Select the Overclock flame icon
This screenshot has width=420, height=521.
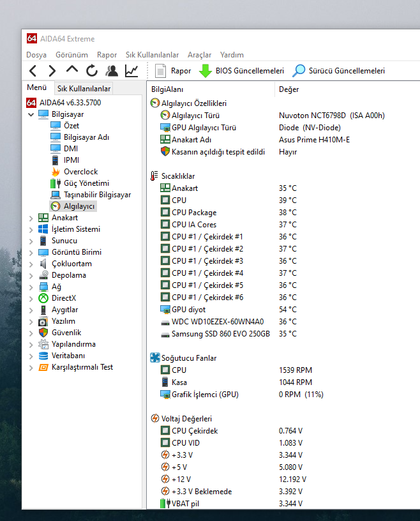pos(56,172)
